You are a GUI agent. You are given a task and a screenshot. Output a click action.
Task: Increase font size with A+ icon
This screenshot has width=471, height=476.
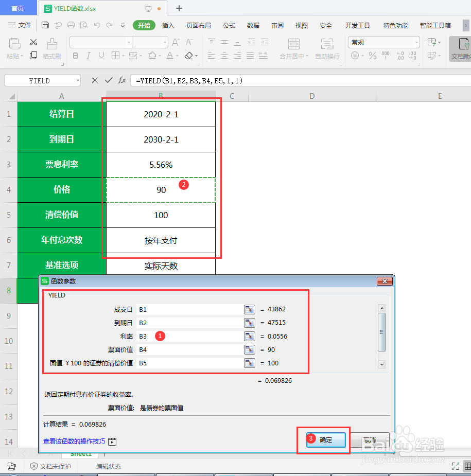pos(176,42)
